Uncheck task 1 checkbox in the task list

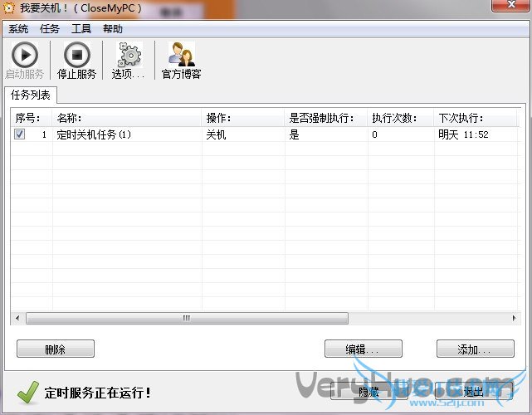pyautogui.click(x=19, y=134)
